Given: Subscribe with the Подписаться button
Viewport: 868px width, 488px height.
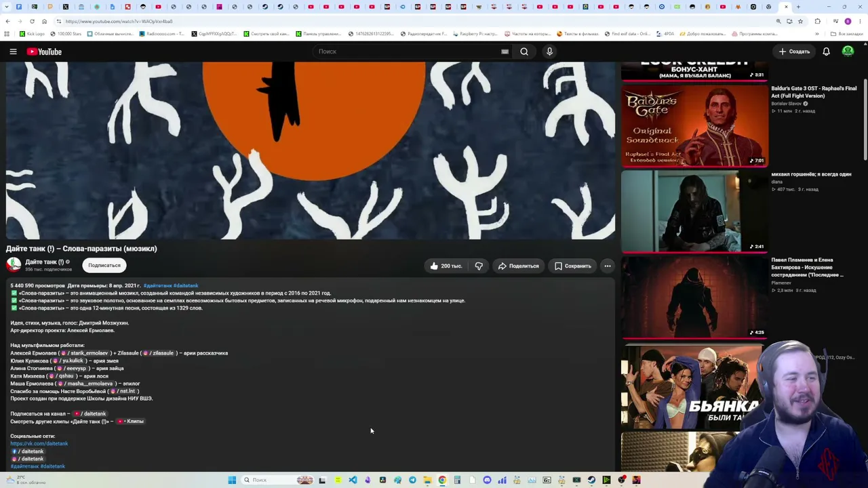Looking at the screenshot, I should (x=104, y=266).
